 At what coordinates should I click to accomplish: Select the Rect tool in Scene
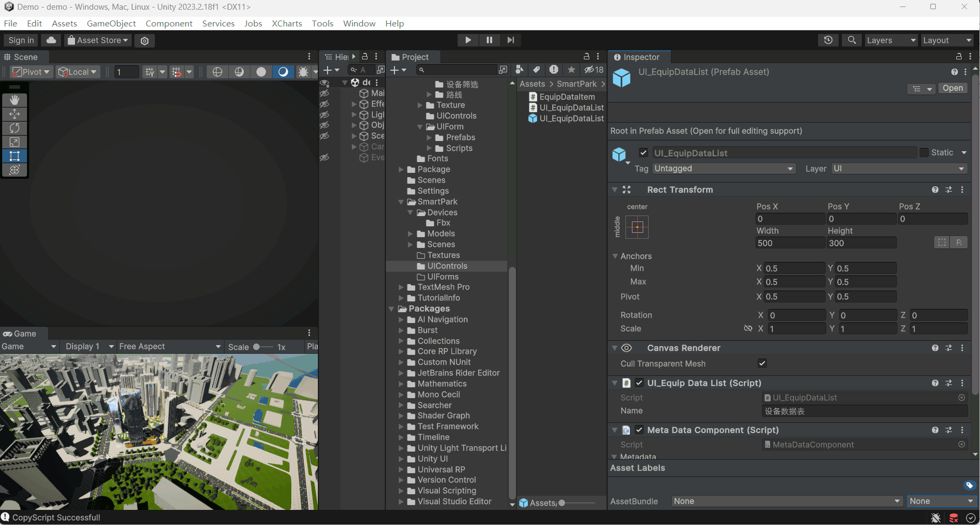click(x=15, y=156)
